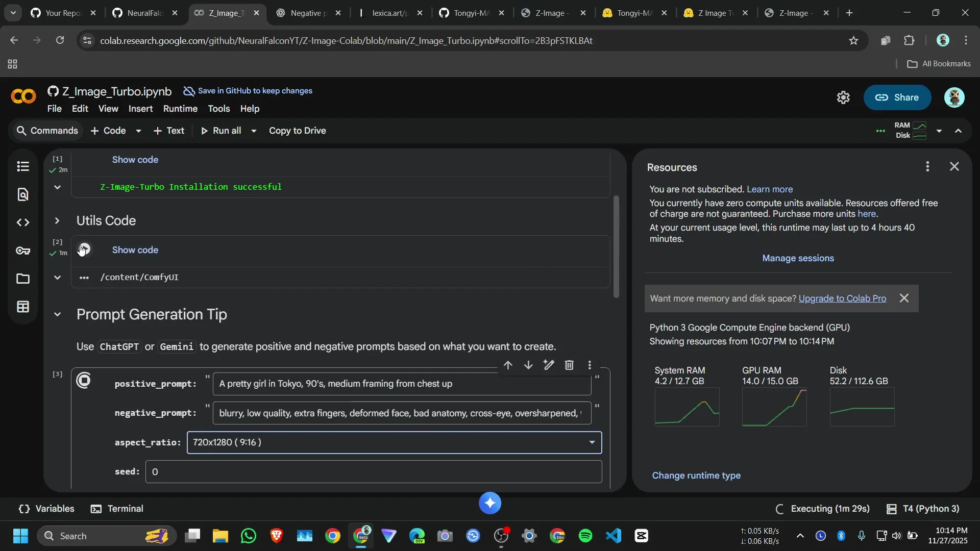The width and height of the screenshot is (980, 551).
Task: Stop the running cell 3
Action: coord(84,381)
